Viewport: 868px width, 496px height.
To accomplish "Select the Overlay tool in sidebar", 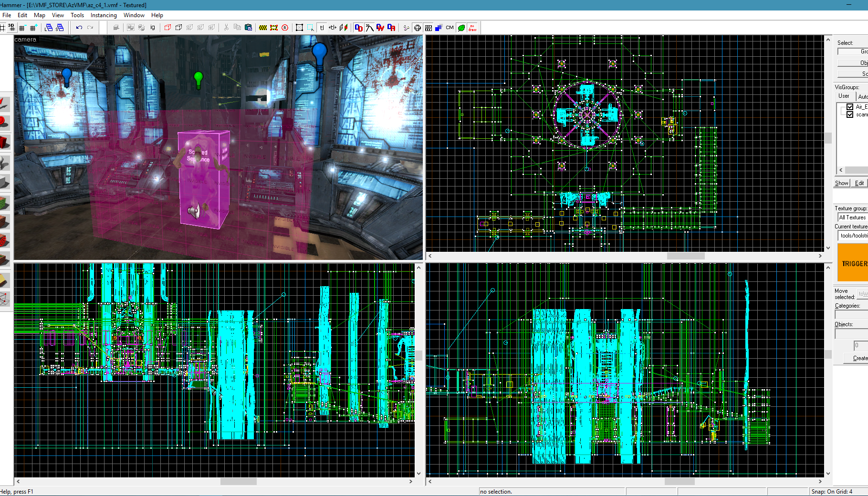I will [5, 260].
